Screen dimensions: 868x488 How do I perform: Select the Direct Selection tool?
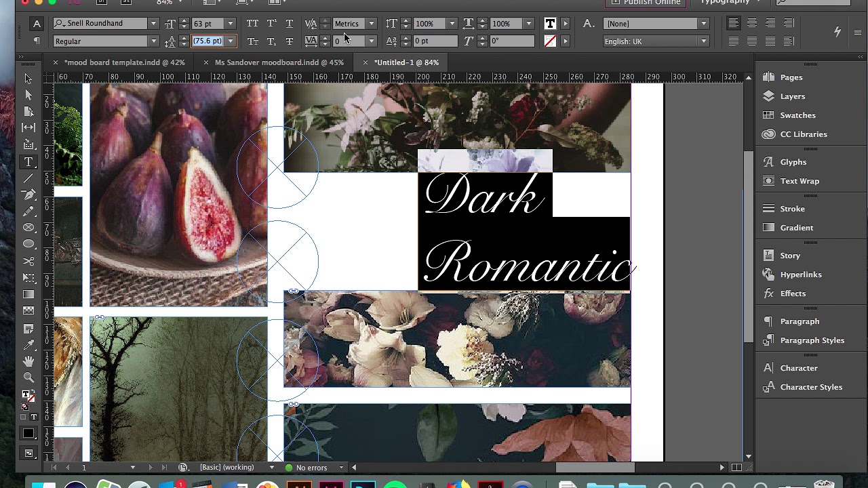(x=28, y=95)
